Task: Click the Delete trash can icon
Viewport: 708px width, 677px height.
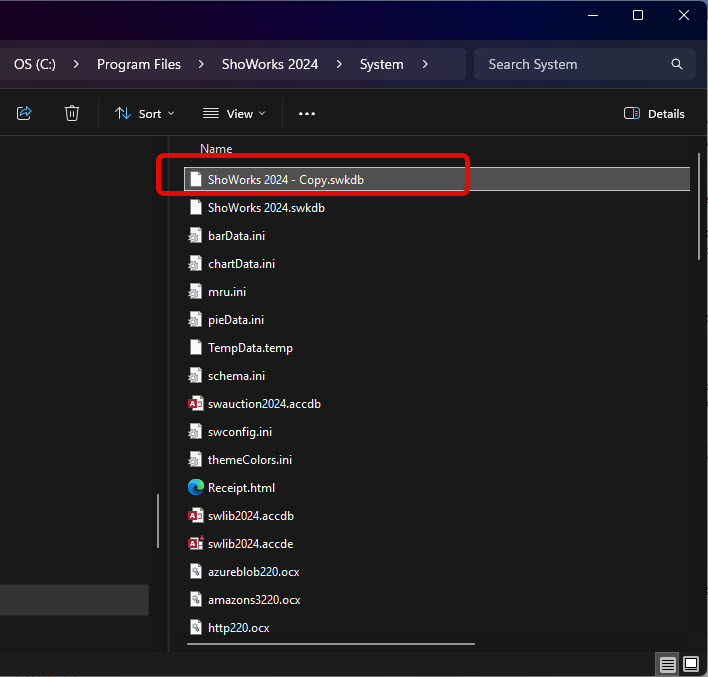Action: [x=72, y=113]
